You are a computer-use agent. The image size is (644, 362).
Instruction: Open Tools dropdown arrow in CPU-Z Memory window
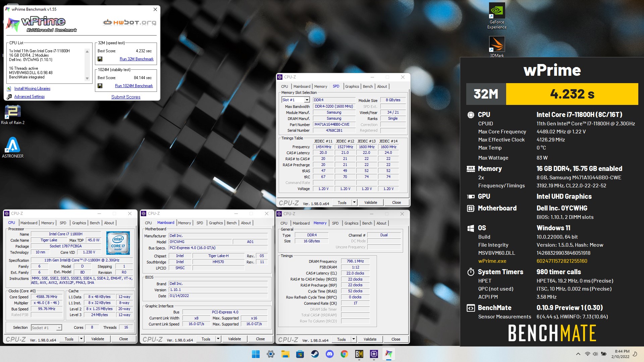[x=354, y=339]
